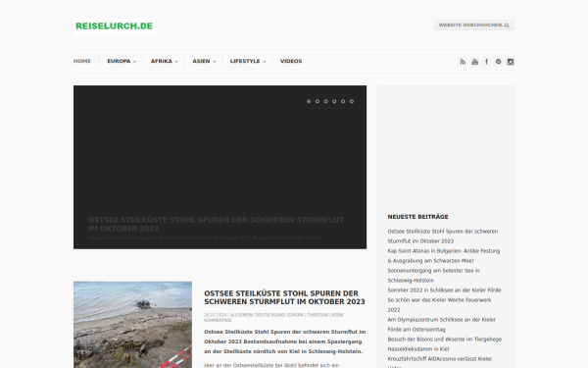Viewport: 588px width, 368px height.
Task: Open the YouTube channel icon
Action: click(x=474, y=62)
